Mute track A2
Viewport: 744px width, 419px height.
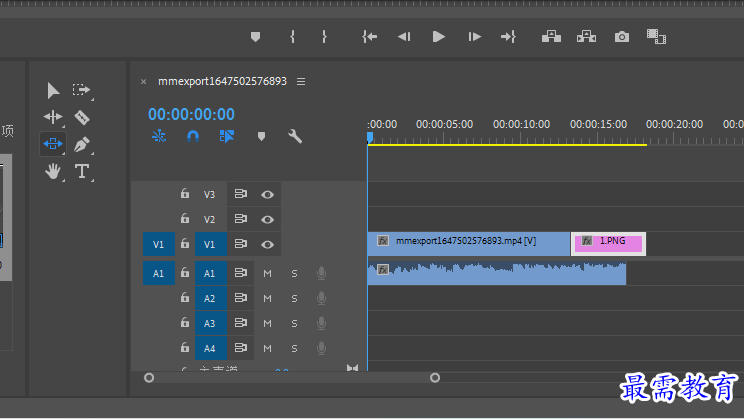267,298
